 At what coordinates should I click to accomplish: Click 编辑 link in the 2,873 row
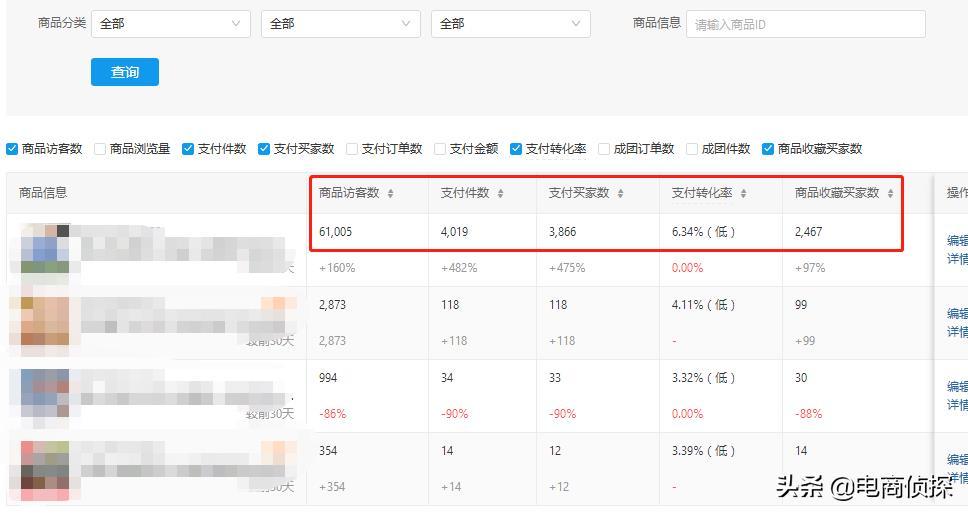957,313
